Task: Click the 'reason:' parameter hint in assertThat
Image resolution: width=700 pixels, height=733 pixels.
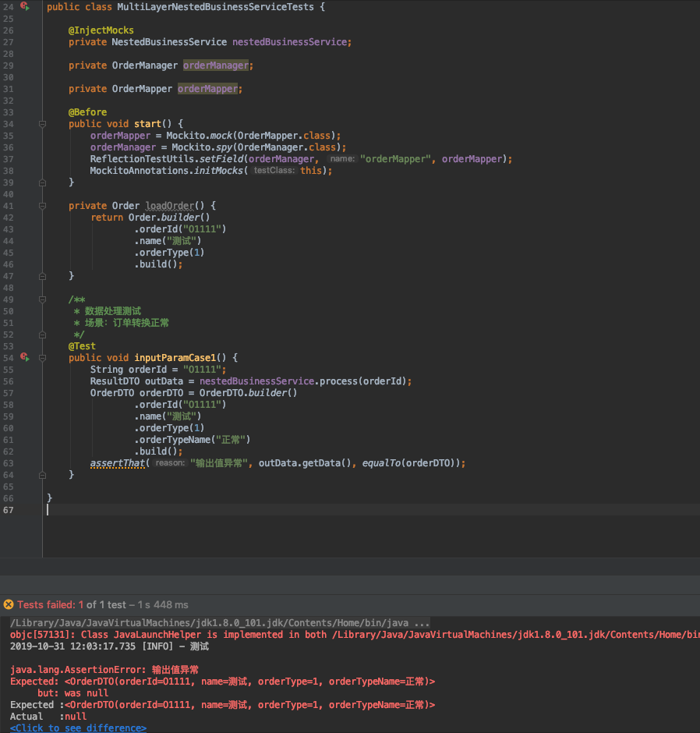Action: pos(169,463)
